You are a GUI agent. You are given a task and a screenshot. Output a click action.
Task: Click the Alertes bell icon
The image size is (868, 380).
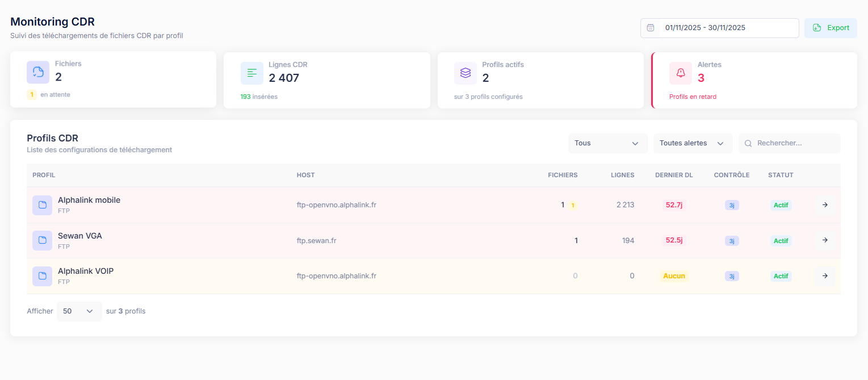pyautogui.click(x=681, y=73)
